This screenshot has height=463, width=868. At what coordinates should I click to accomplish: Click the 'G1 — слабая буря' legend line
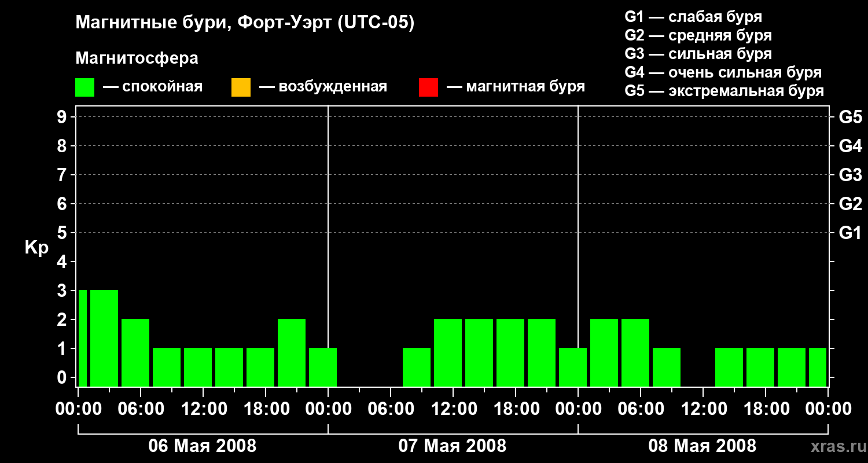tap(693, 16)
